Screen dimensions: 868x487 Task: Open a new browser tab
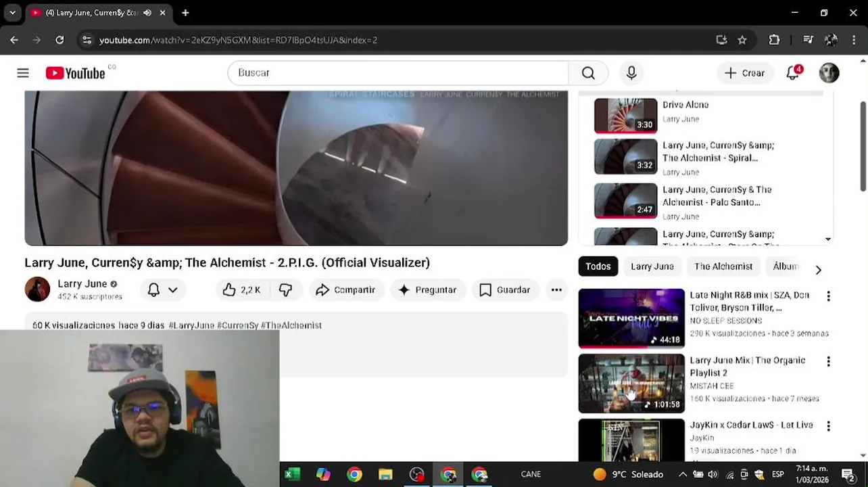pyautogui.click(x=185, y=13)
